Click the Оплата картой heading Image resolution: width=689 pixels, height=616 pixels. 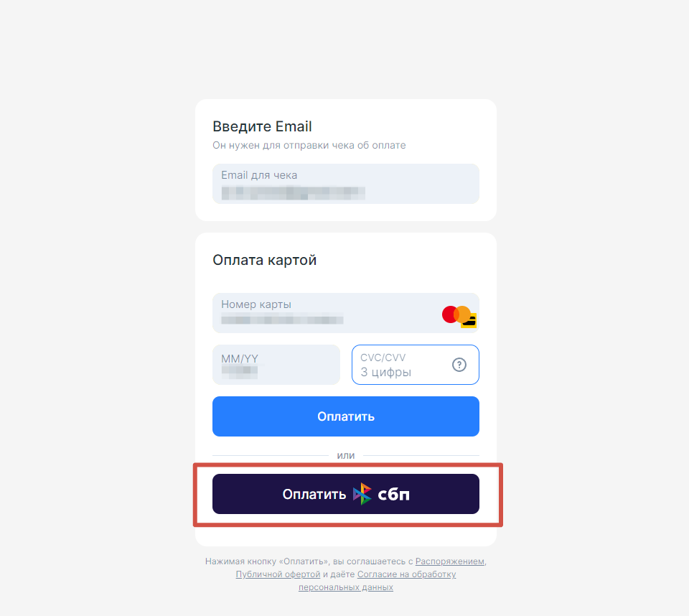[x=264, y=260]
